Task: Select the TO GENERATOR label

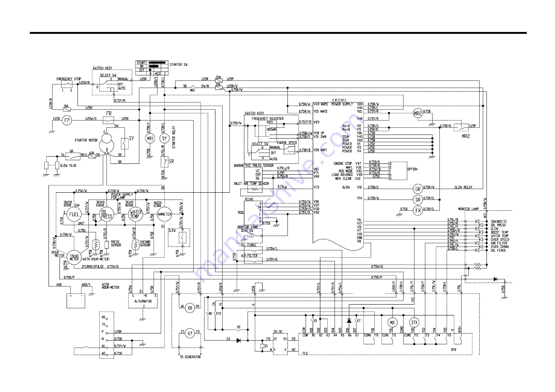Action: click(x=190, y=357)
